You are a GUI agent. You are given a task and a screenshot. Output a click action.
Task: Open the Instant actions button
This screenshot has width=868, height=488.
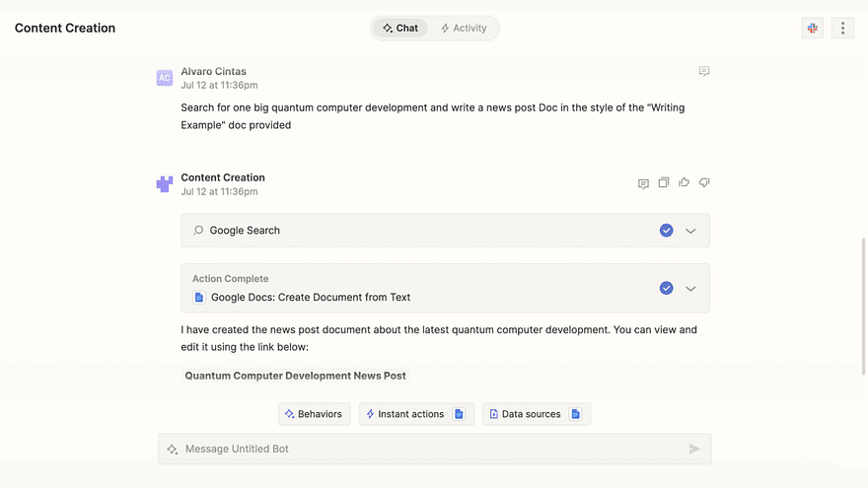pyautogui.click(x=416, y=414)
